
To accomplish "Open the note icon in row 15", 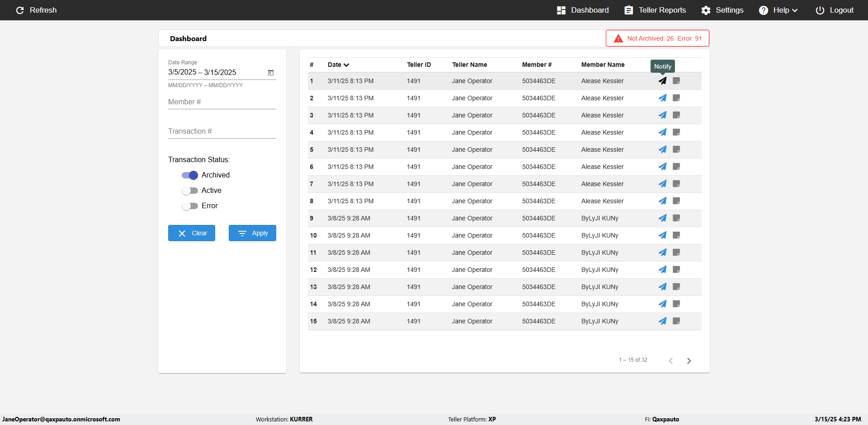I will [676, 321].
